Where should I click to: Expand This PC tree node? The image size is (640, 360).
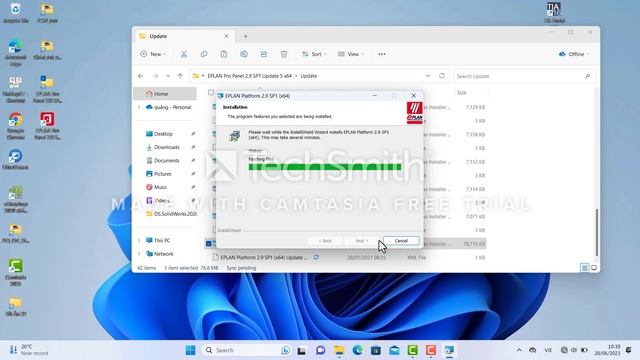[139, 240]
